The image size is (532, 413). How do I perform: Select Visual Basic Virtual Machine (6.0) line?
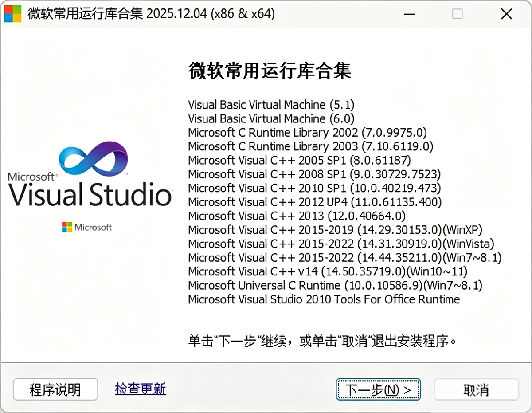(271, 119)
